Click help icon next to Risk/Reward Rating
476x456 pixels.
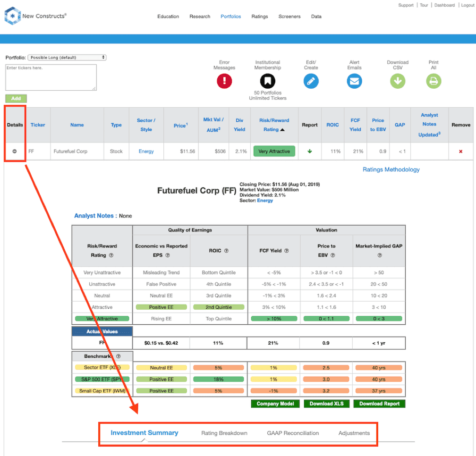click(111, 255)
